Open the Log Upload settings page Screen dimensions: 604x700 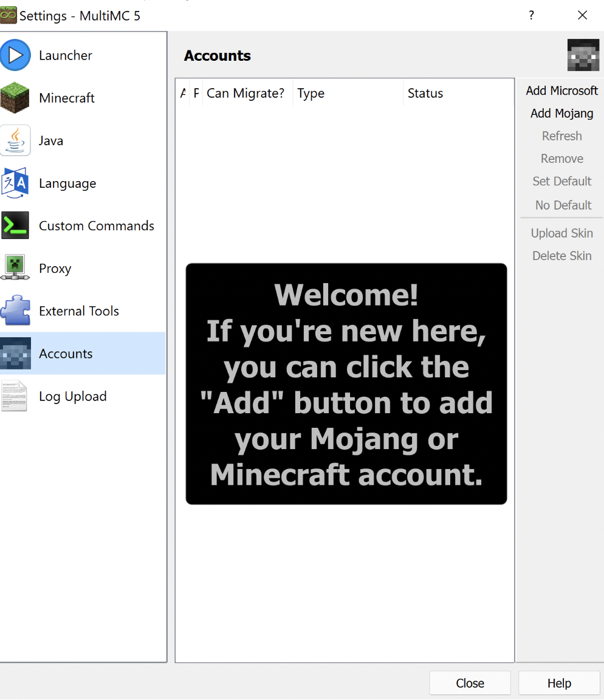pyautogui.click(x=73, y=396)
